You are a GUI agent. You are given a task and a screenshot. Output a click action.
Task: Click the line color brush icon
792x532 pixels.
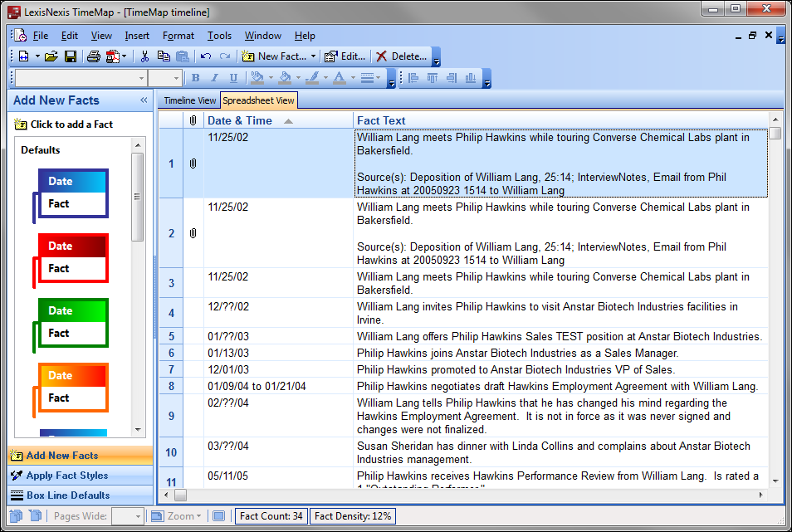pyautogui.click(x=312, y=78)
